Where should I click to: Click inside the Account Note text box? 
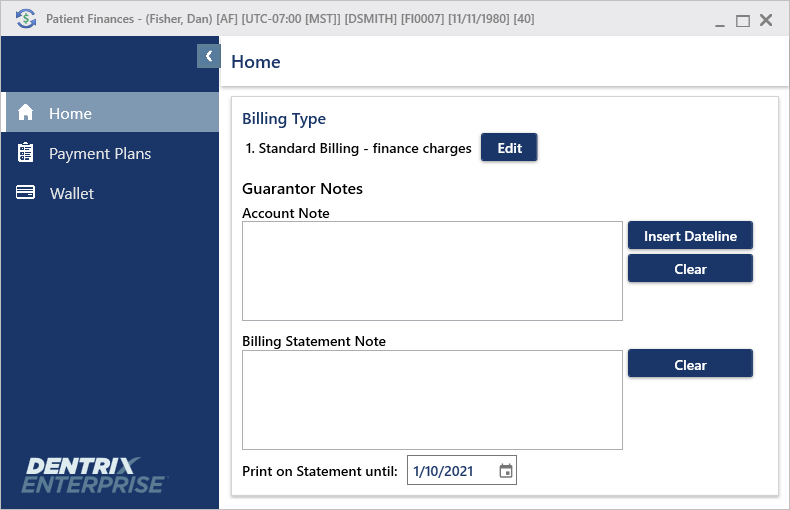432,271
